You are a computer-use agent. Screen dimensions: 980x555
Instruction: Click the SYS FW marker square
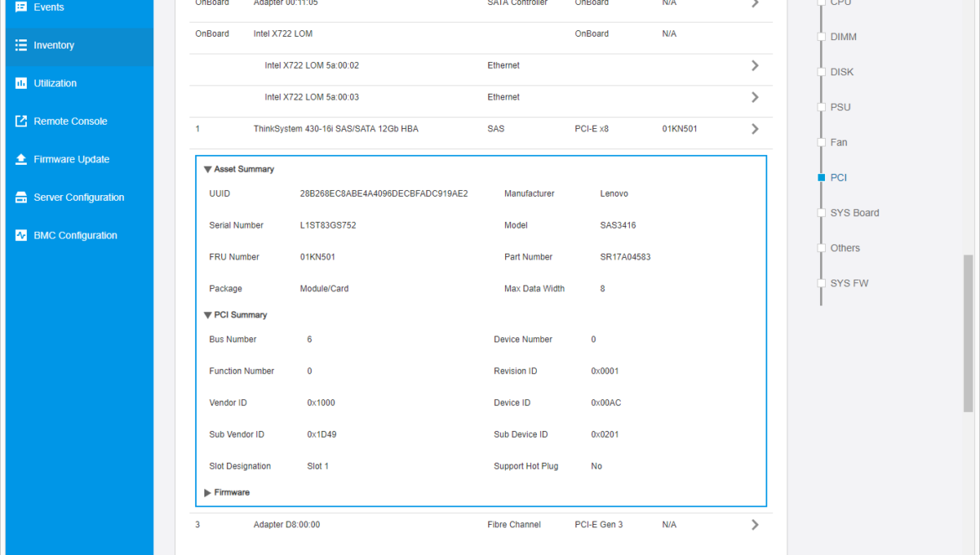pyautogui.click(x=821, y=284)
